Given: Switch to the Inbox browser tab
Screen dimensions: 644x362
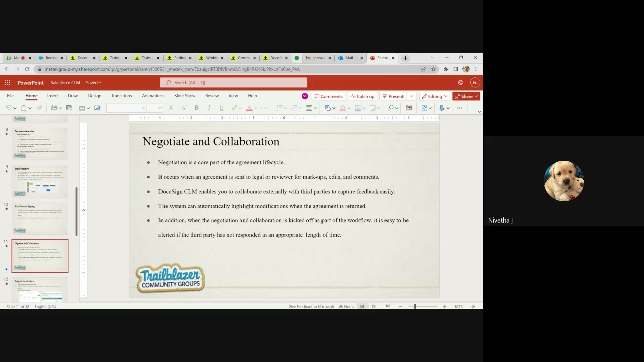Looking at the screenshot, I should (317, 58).
